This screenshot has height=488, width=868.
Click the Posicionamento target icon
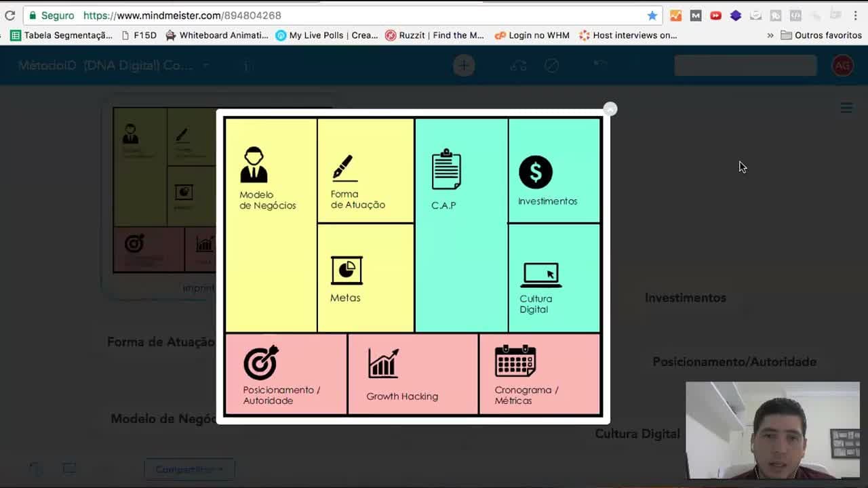point(261,363)
